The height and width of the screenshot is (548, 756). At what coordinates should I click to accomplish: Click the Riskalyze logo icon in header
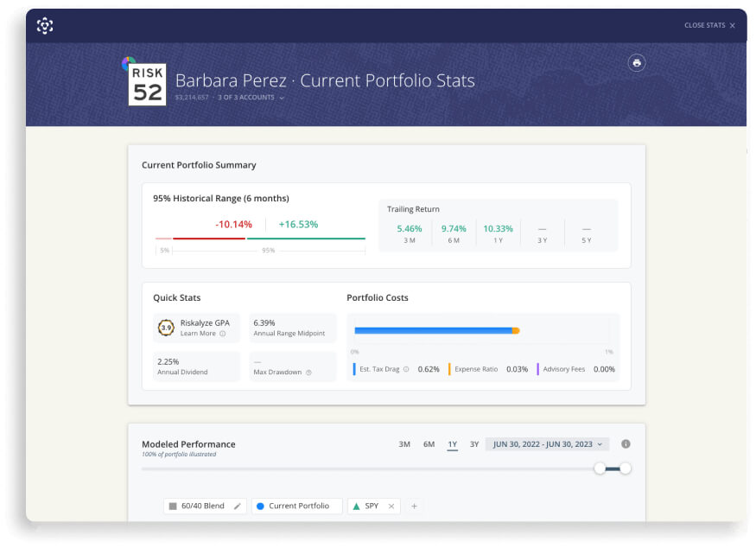(x=45, y=26)
